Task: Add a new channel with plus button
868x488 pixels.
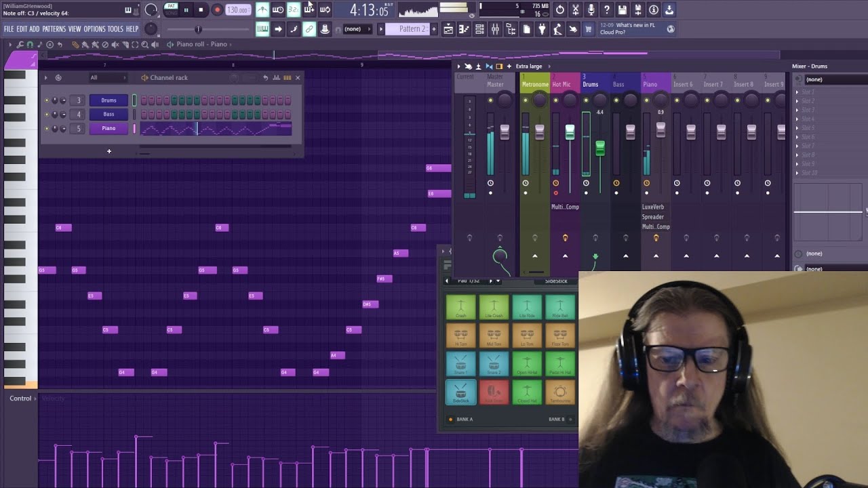Action: 108,151
